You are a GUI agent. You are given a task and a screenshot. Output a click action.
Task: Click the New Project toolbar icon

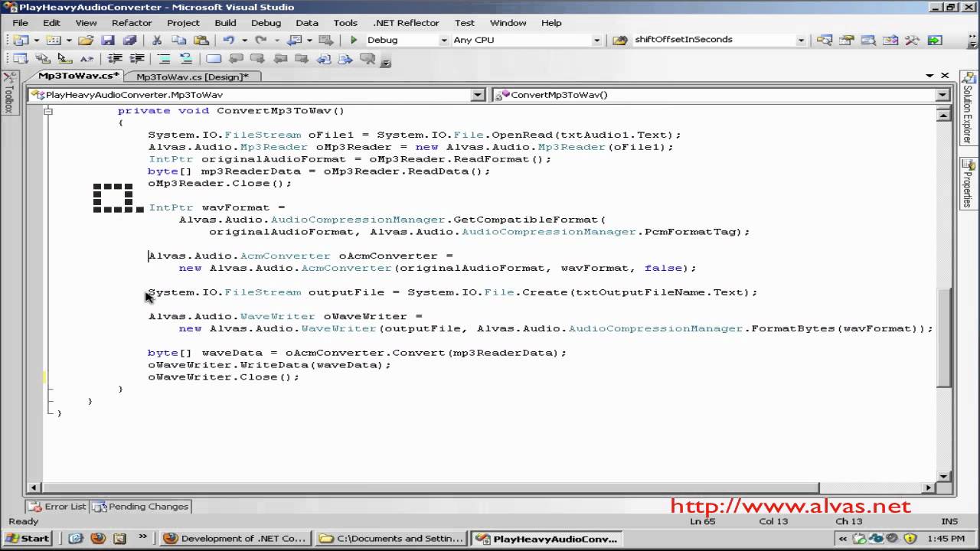(20, 40)
